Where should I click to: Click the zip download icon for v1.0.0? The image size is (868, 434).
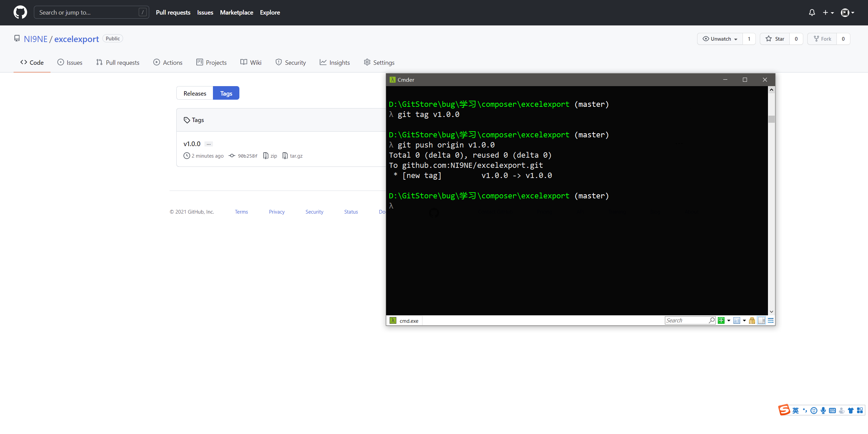[x=266, y=156]
